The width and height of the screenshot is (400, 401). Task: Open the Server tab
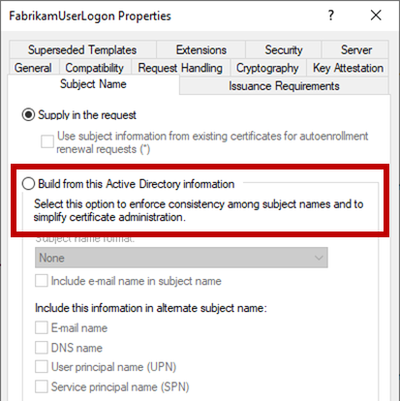[355, 50]
